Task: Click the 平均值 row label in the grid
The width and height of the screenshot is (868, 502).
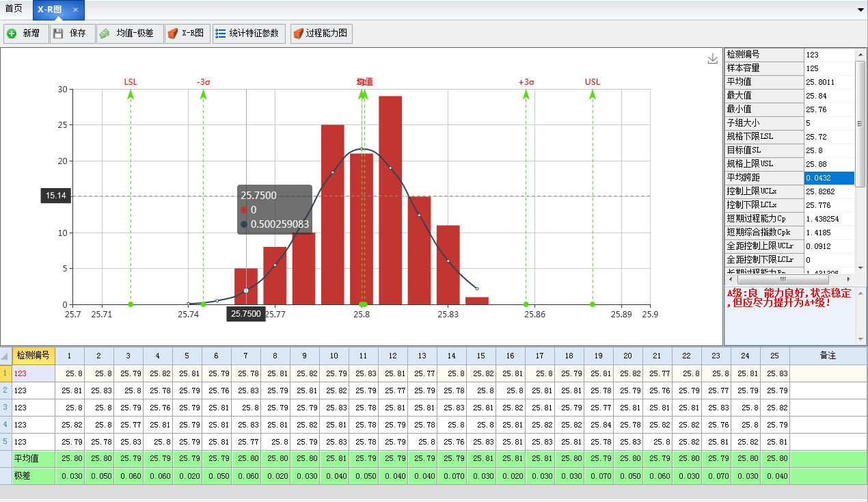Action: (33, 459)
